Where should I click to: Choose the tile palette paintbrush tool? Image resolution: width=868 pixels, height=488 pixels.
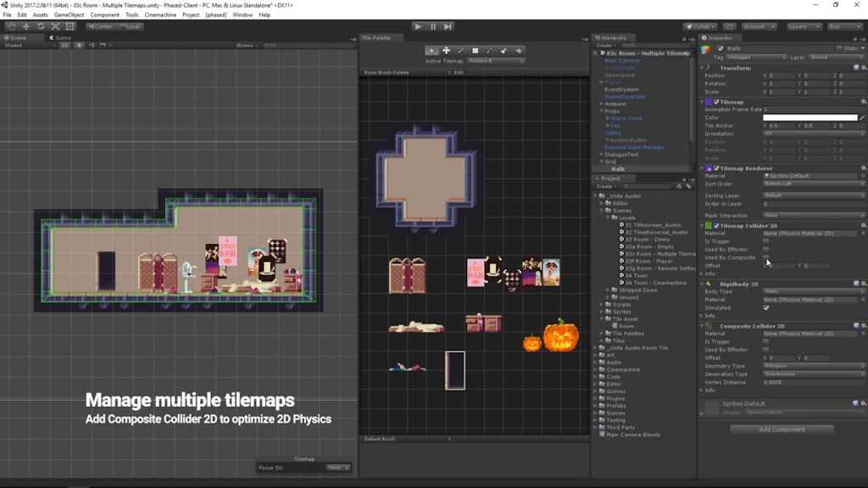(x=461, y=51)
